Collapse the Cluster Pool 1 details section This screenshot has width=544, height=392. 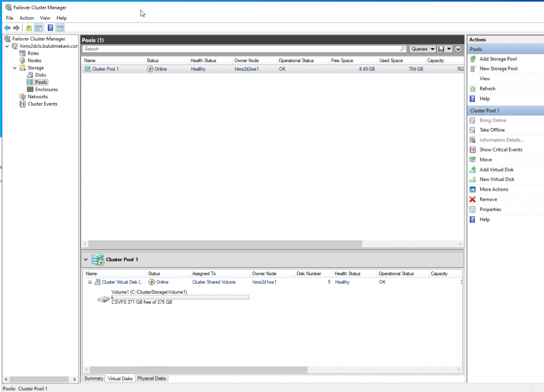coord(86,260)
